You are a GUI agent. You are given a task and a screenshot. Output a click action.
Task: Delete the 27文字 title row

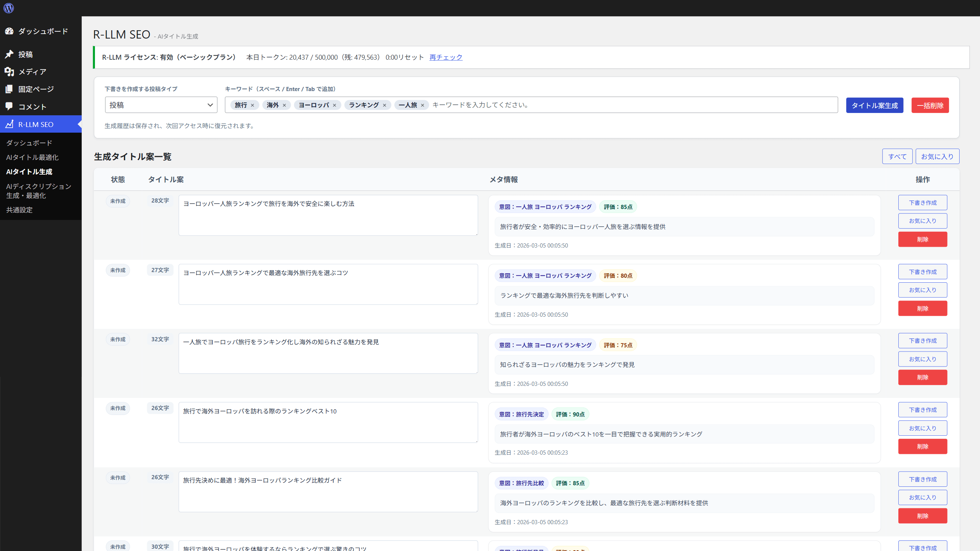coord(923,308)
